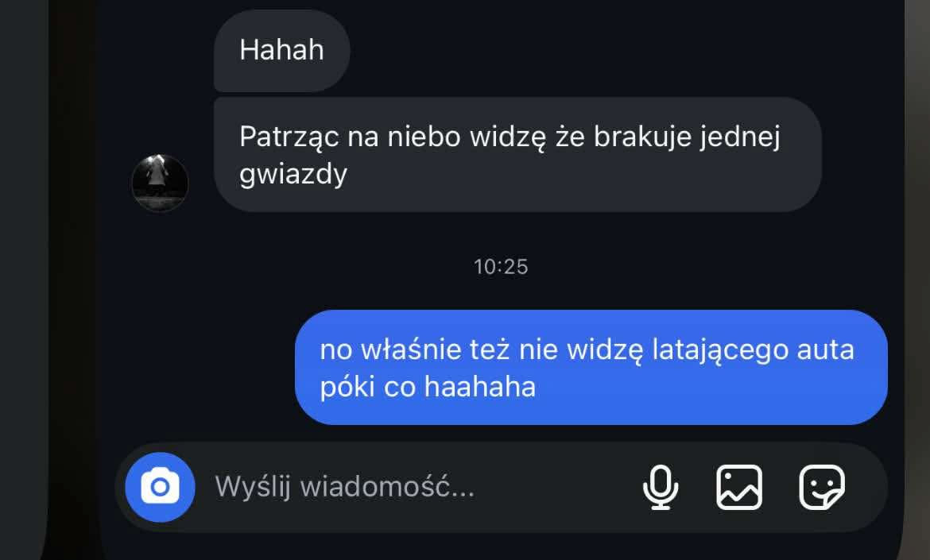Tap 'brakuje jednej' text in gray bubble
Screen dimensions: 930x560
pyautogui.click(x=687, y=137)
